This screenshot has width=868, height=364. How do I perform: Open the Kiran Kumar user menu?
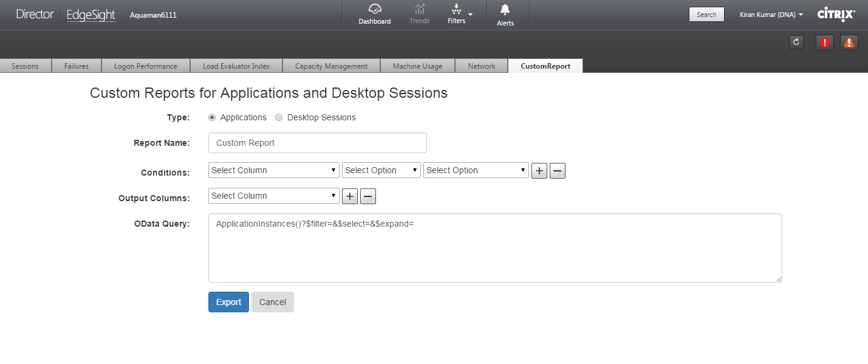[771, 15]
